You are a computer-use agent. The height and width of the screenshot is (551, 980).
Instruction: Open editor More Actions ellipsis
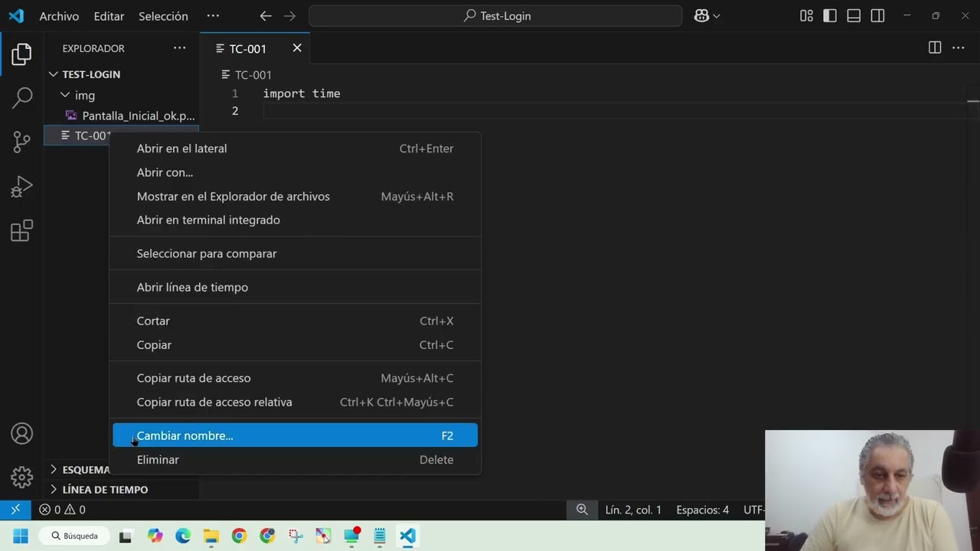click(x=959, y=47)
